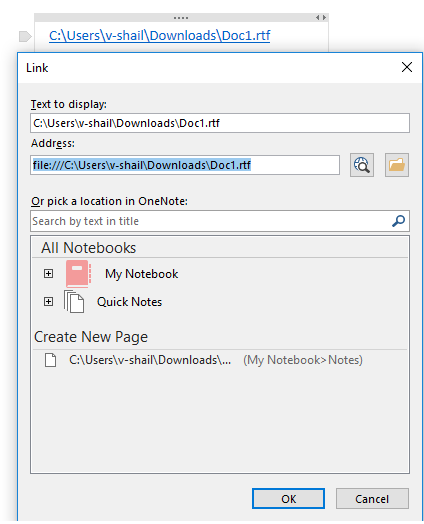Select Quick Notes in the list
Image resolution: width=424 pixels, height=524 pixels.
129,302
